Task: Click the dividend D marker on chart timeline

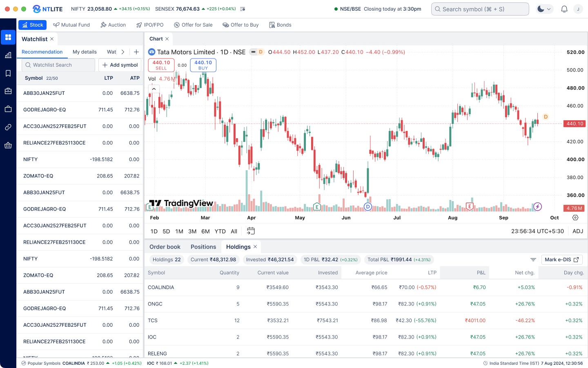Action: coord(368,206)
